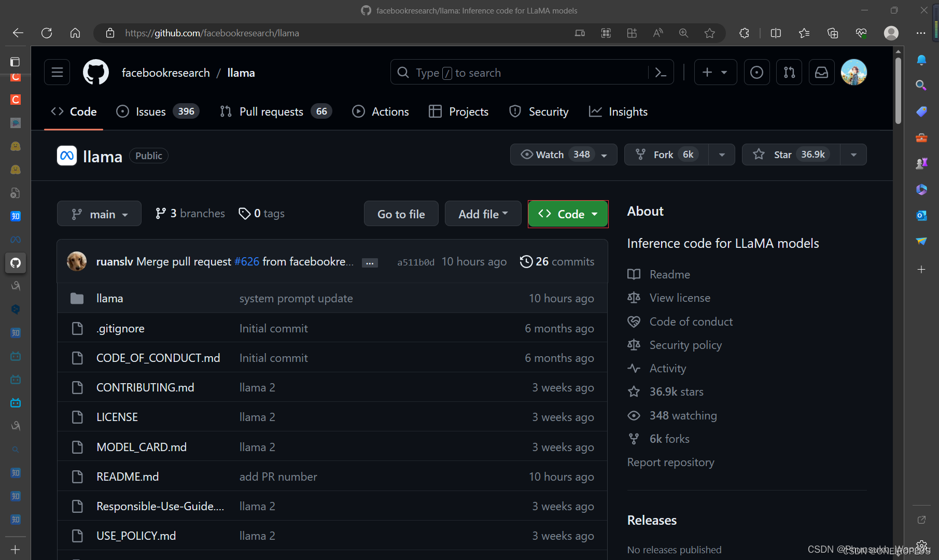Open the user avatar menu

[854, 73]
